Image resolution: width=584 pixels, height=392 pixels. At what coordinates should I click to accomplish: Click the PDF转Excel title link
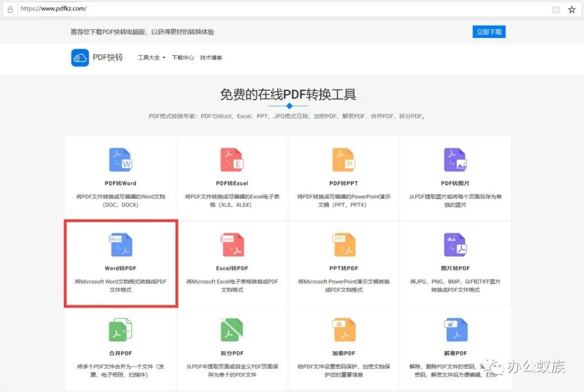pyautogui.click(x=232, y=183)
